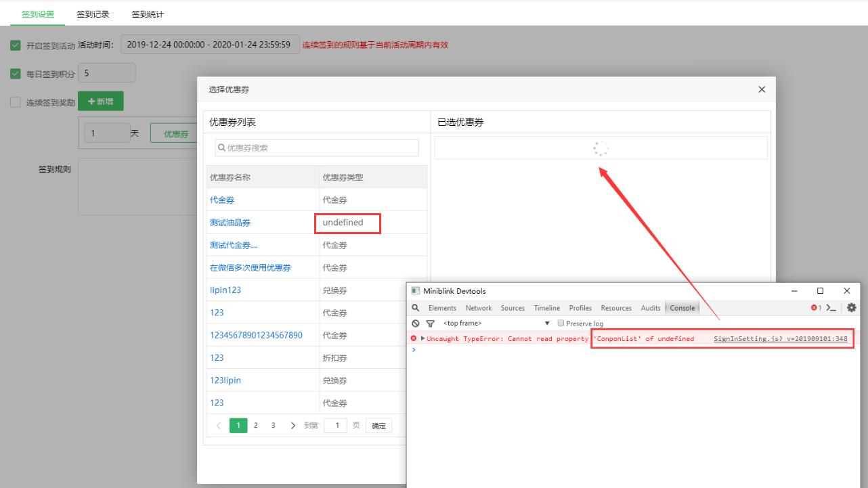
Task: Open the 活动时间 date range picker
Action: tap(209, 45)
